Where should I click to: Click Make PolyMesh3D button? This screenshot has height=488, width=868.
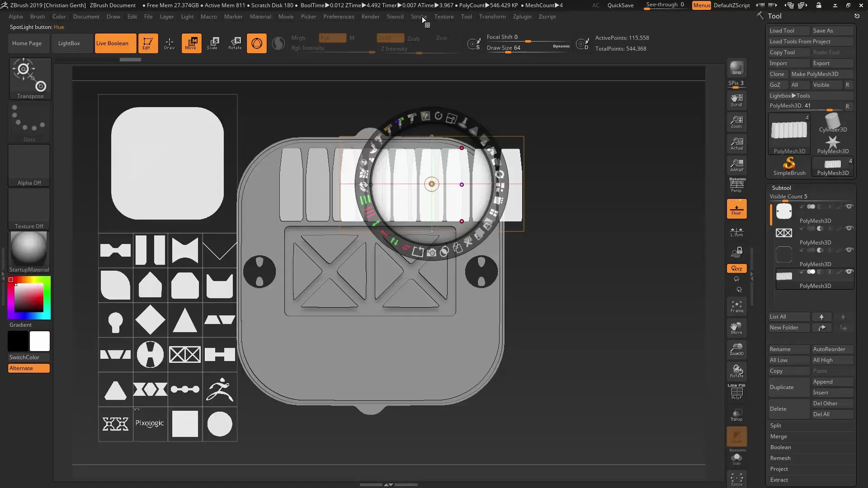tap(821, 74)
